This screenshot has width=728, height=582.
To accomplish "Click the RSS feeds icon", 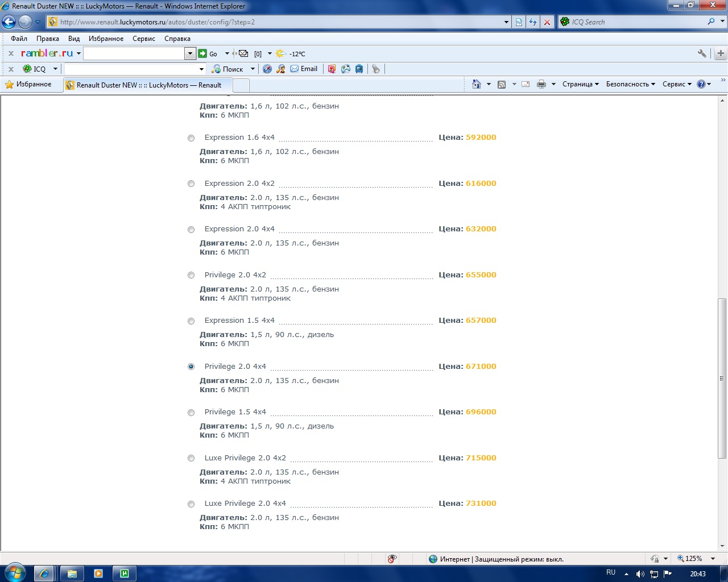I will [502, 84].
